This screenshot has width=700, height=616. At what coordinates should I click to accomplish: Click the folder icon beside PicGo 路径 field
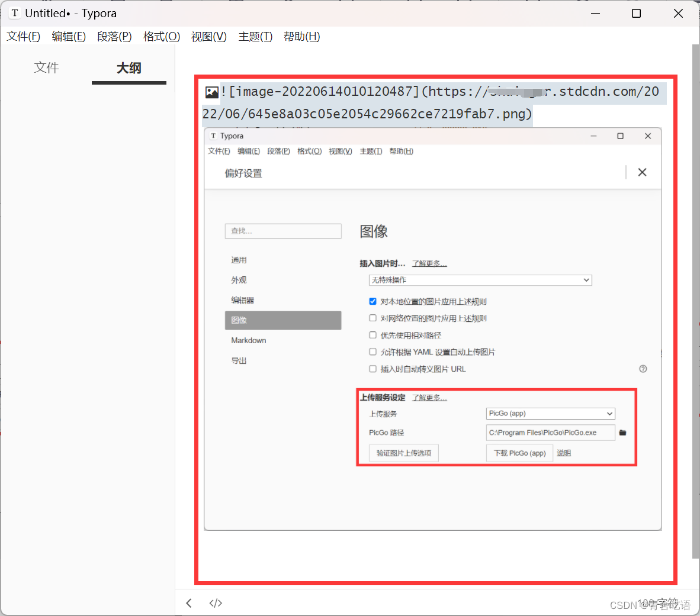click(622, 433)
